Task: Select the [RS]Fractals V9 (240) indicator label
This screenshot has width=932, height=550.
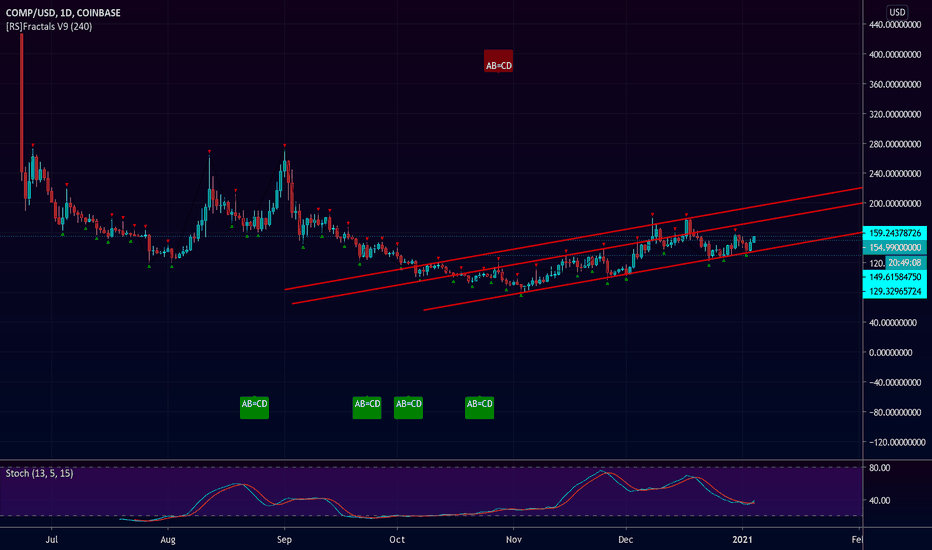Action: pyautogui.click(x=49, y=27)
